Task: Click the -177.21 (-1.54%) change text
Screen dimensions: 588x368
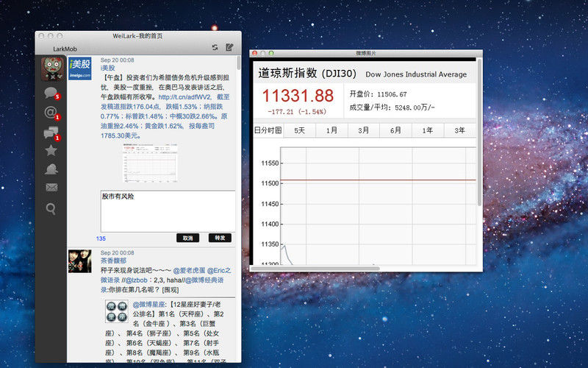Action: coord(297,112)
